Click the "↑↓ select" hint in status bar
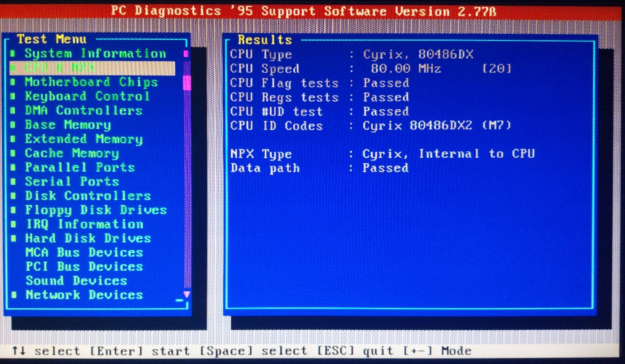625x364 pixels. (x=46, y=351)
